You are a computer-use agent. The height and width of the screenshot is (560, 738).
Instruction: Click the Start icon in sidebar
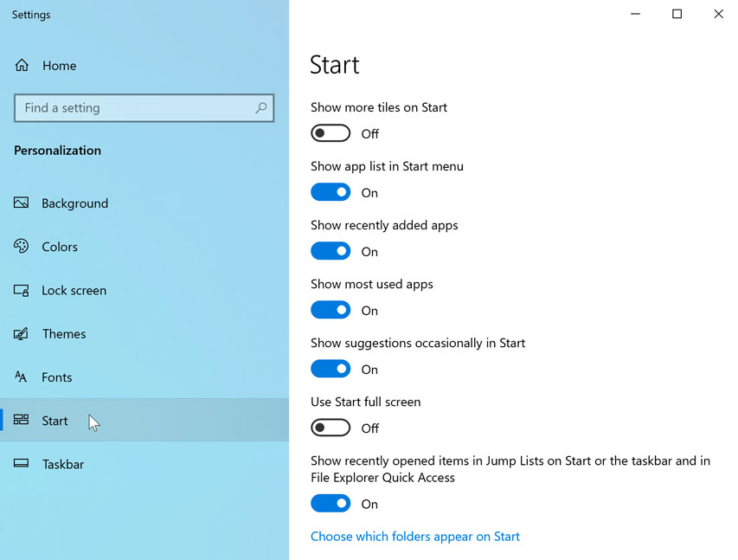[x=21, y=421]
